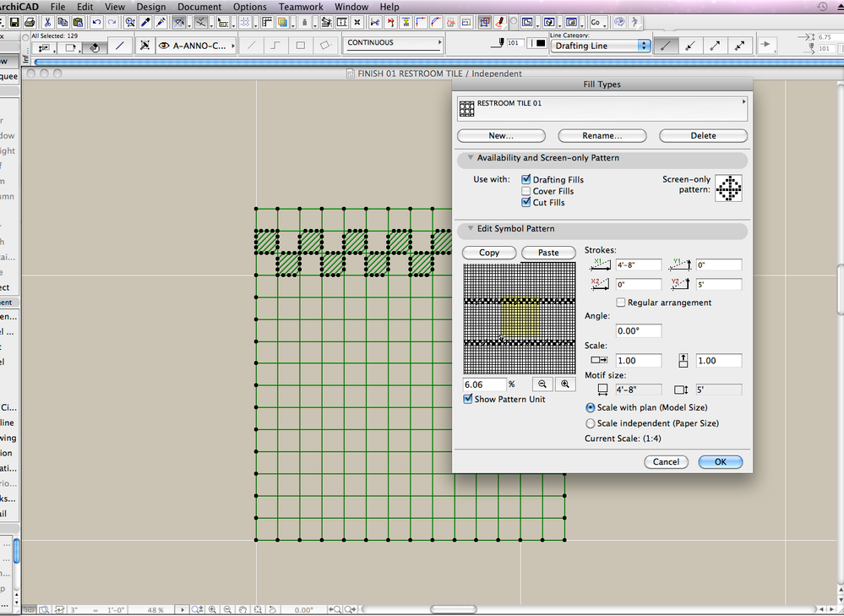Click the Rename button in Fill Types
Viewport: 844px width, 616px height.
[602, 135]
